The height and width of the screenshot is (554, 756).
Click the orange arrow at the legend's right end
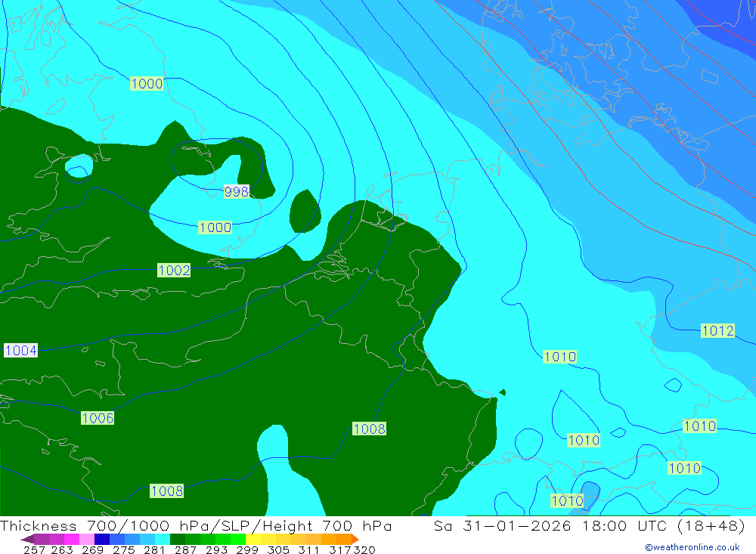click(x=355, y=539)
